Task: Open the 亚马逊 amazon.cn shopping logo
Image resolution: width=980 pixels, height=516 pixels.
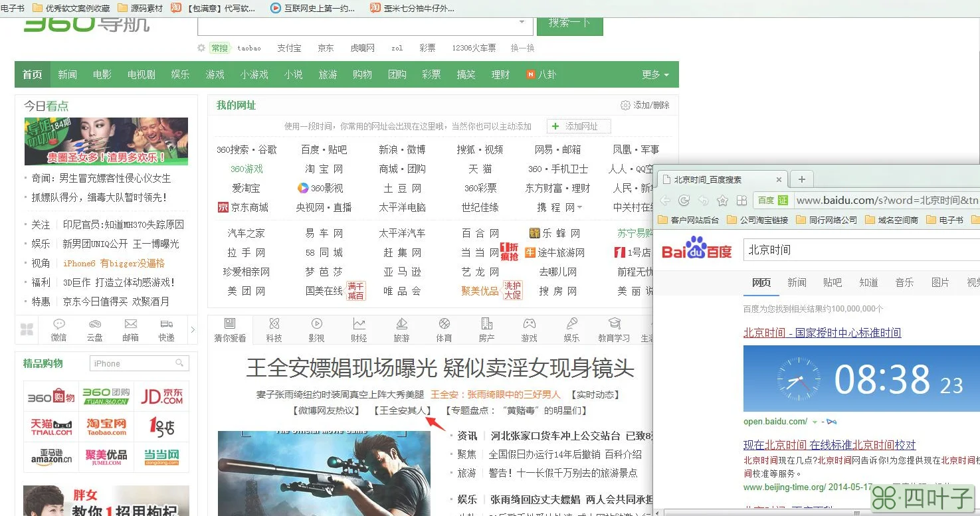Action: [51, 457]
